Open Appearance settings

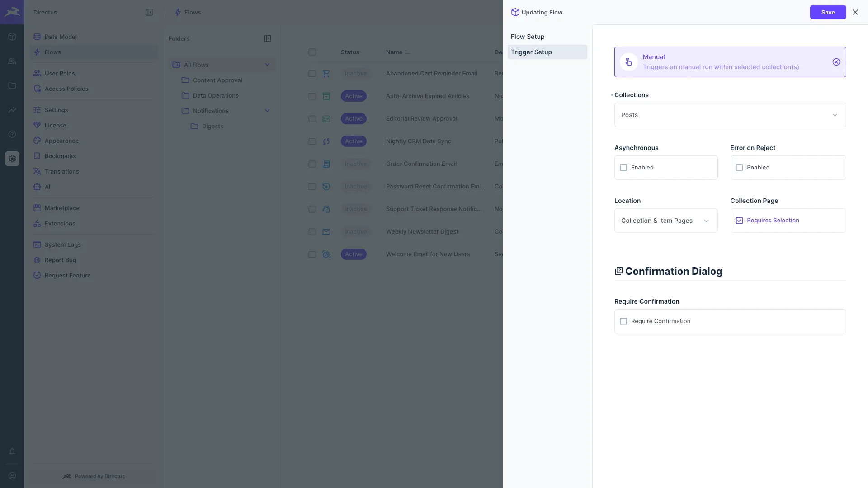[94, 141]
